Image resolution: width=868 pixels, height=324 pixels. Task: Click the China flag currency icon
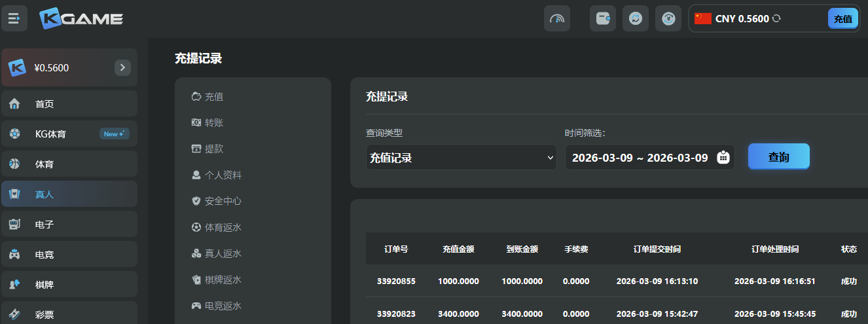point(703,18)
